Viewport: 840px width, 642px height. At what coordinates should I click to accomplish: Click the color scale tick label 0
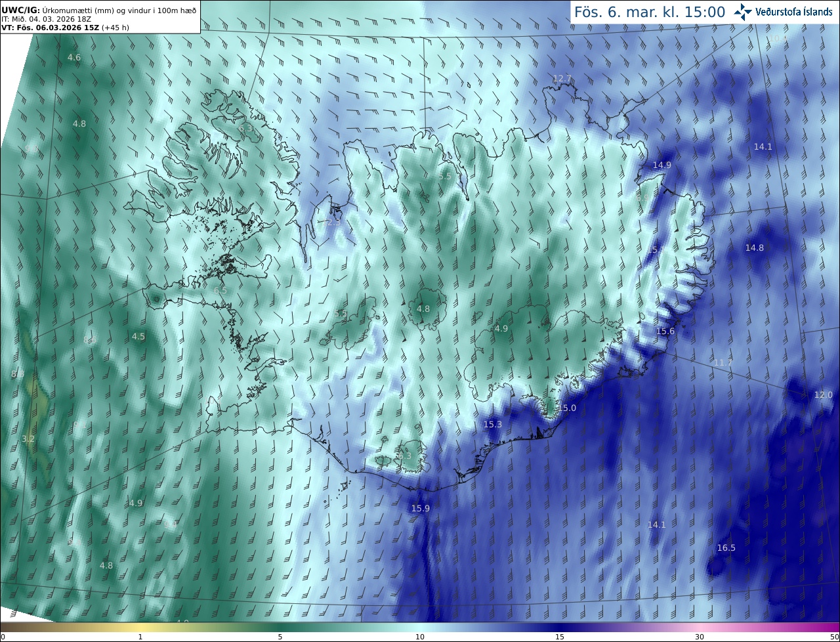click(x=3, y=637)
